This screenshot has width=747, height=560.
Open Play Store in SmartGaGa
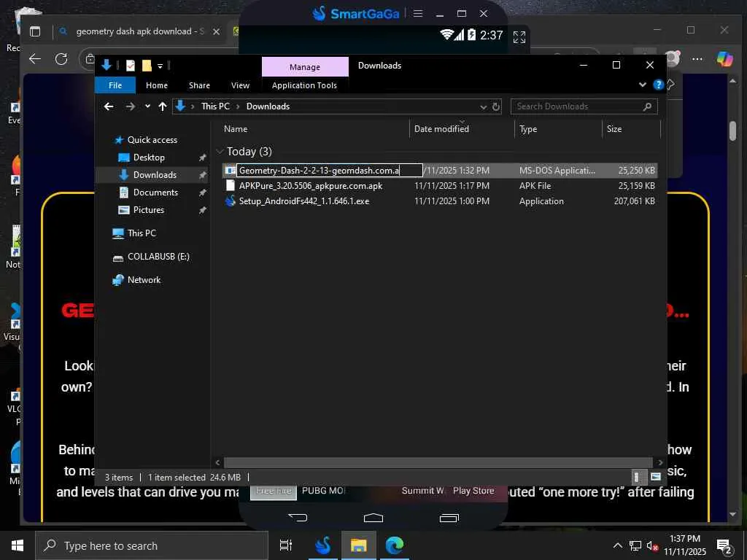point(473,491)
